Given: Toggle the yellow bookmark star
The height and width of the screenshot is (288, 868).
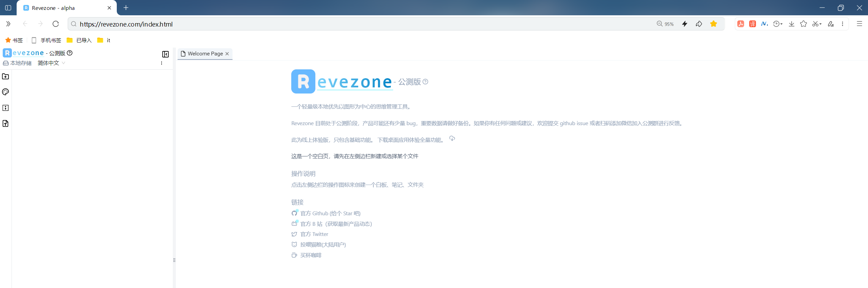Looking at the screenshot, I should (x=714, y=24).
